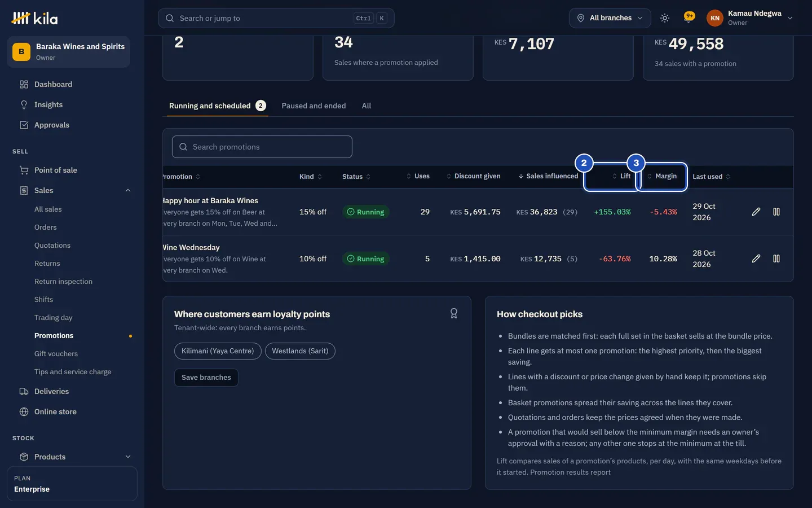Click the kila logo
This screenshot has width=812, height=508.
point(34,18)
